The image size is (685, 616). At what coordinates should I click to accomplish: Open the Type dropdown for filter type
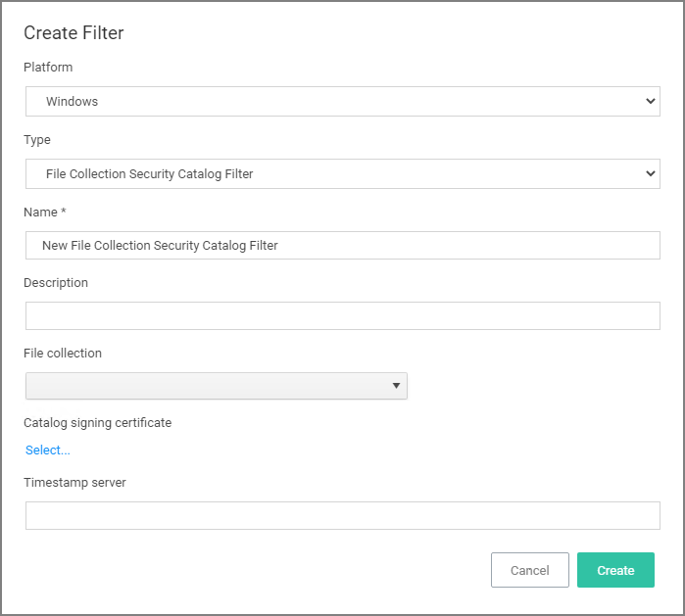click(x=343, y=173)
